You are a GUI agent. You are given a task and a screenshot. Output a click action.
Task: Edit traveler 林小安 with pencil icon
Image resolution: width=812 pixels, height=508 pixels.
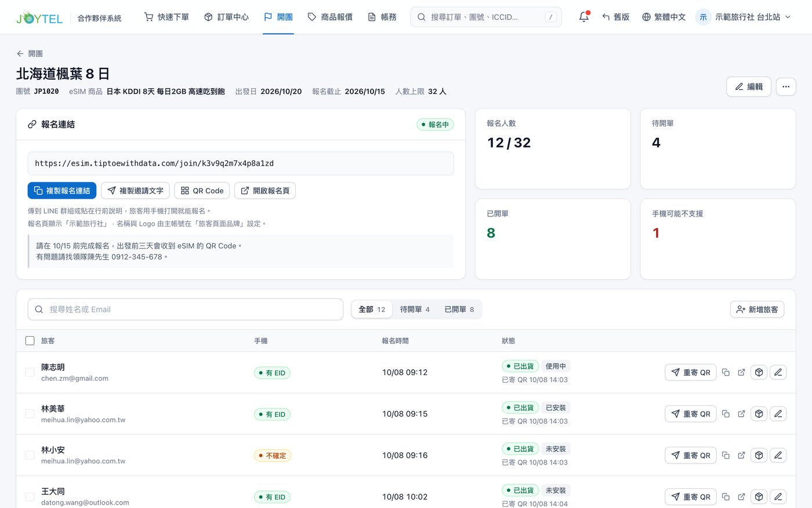point(778,455)
